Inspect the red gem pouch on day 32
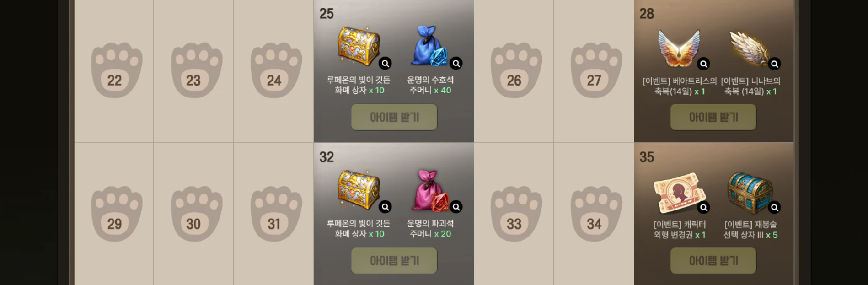The image size is (868, 285). [456, 207]
